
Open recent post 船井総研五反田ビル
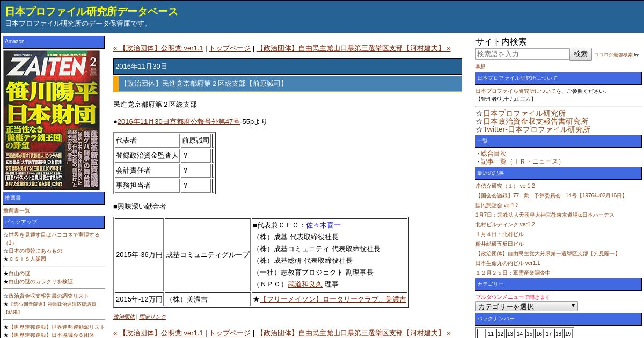(x=500, y=244)
